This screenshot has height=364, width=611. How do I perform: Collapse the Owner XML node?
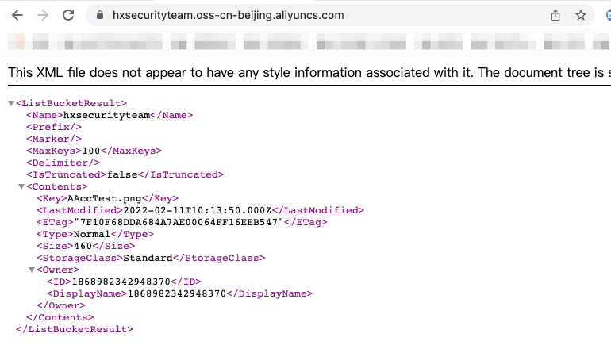click(32, 270)
